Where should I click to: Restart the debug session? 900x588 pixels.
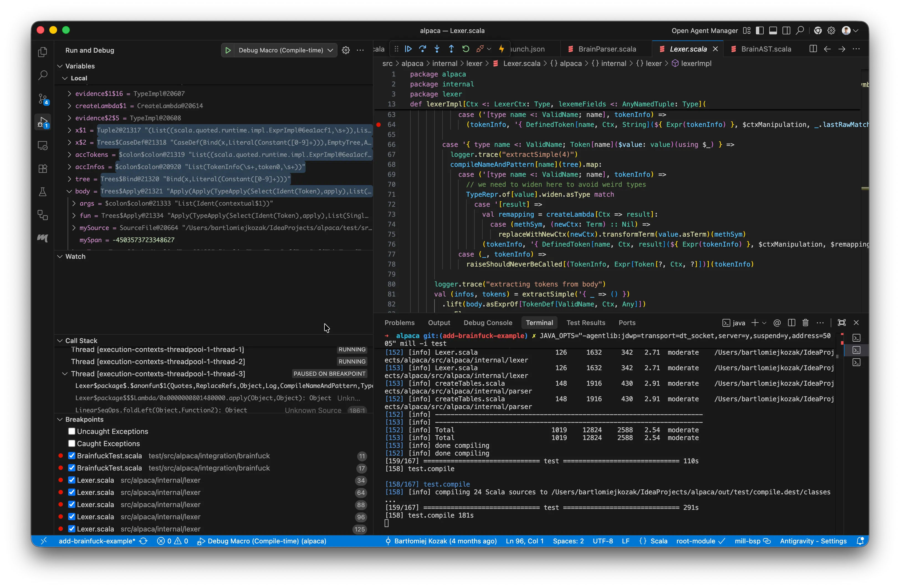pos(466,49)
